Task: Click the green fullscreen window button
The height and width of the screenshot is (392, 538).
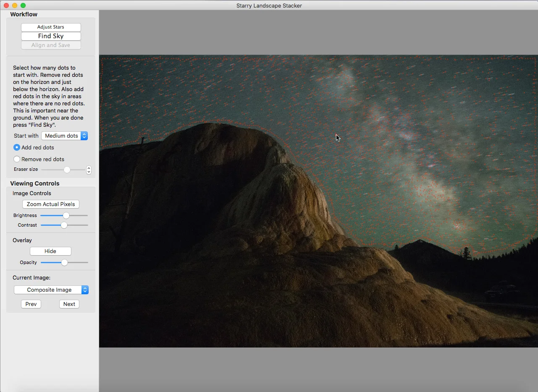Action: coord(23,5)
